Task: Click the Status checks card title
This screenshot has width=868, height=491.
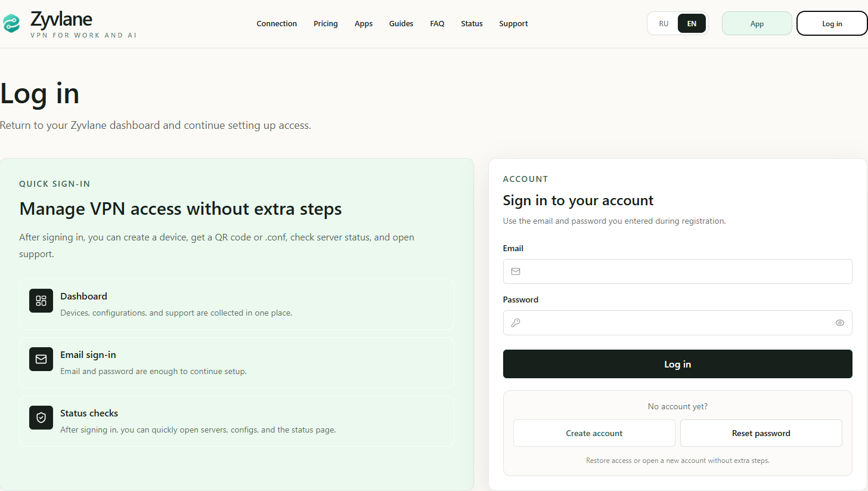Action: point(89,413)
